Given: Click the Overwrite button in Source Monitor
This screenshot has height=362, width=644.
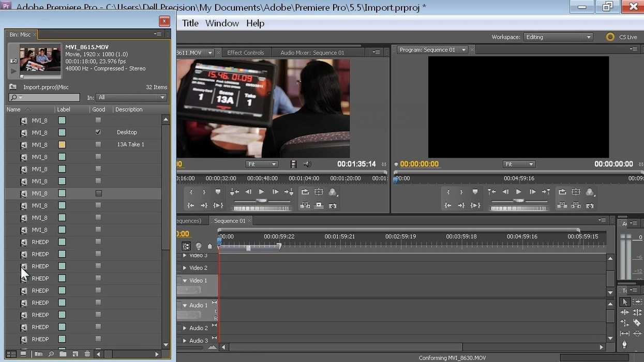Looking at the screenshot, I should pyautogui.click(x=319, y=205).
